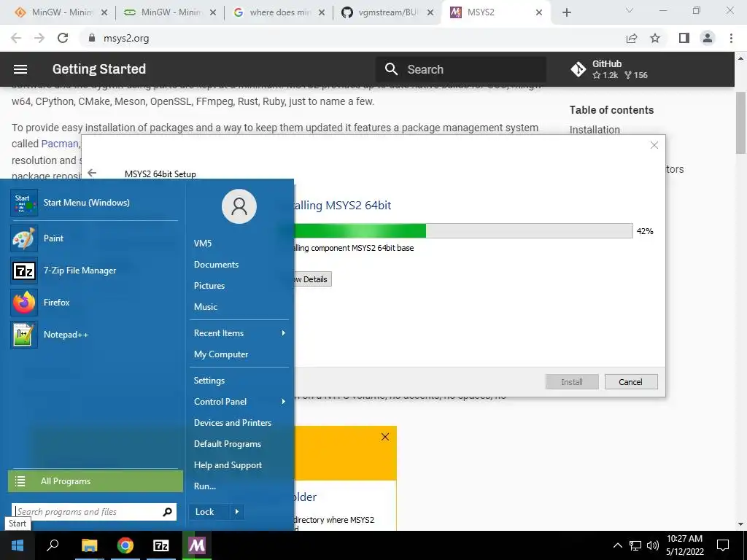Open Chrome three-dot menu
Viewport: 747px width, 560px height.
pos(731,38)
